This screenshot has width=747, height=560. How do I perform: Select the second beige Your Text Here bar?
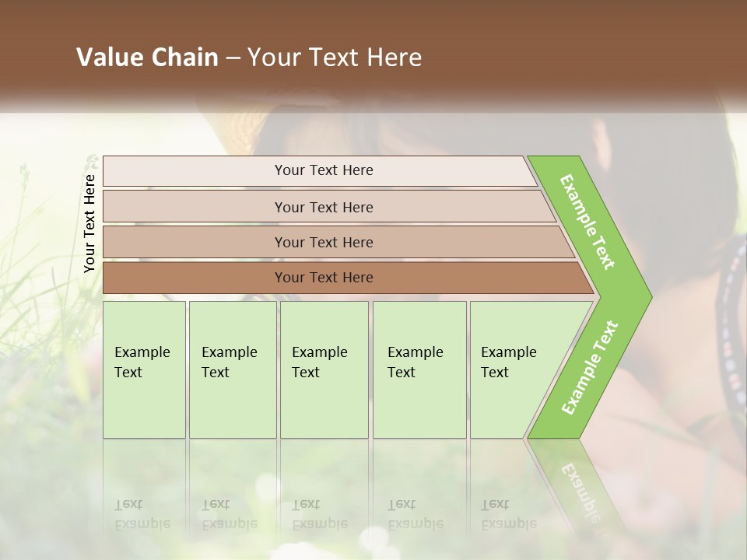[329, 206]
